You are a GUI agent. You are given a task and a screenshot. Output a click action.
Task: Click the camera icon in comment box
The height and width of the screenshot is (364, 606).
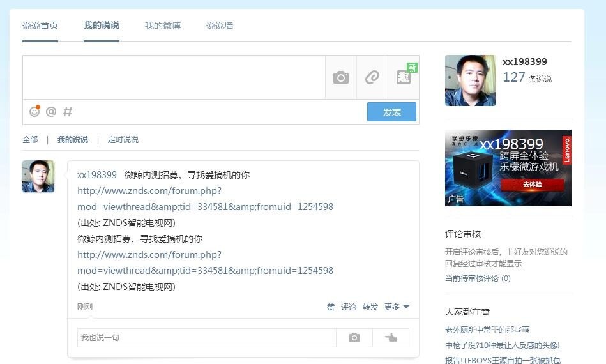coord(354,338)
